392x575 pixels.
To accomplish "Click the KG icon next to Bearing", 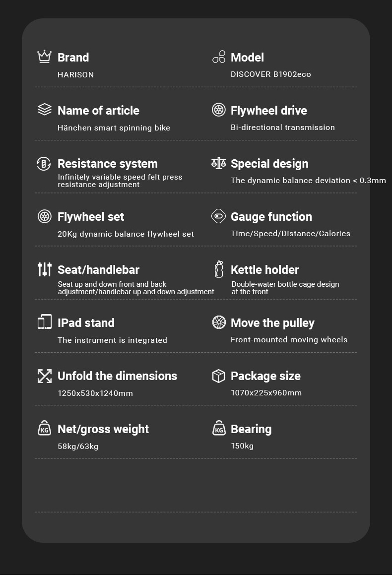I will pos(219,428).
